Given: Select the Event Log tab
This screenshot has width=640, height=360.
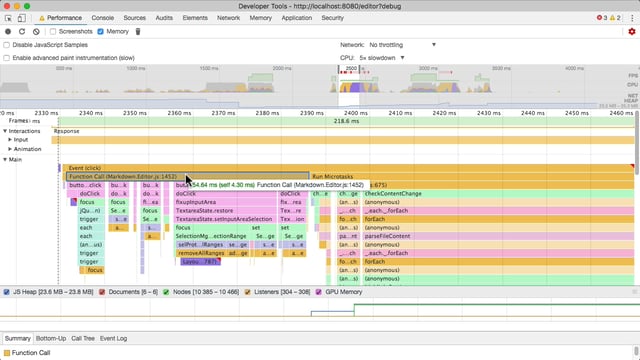Looking at the screenshot, I should coord(113,338).
